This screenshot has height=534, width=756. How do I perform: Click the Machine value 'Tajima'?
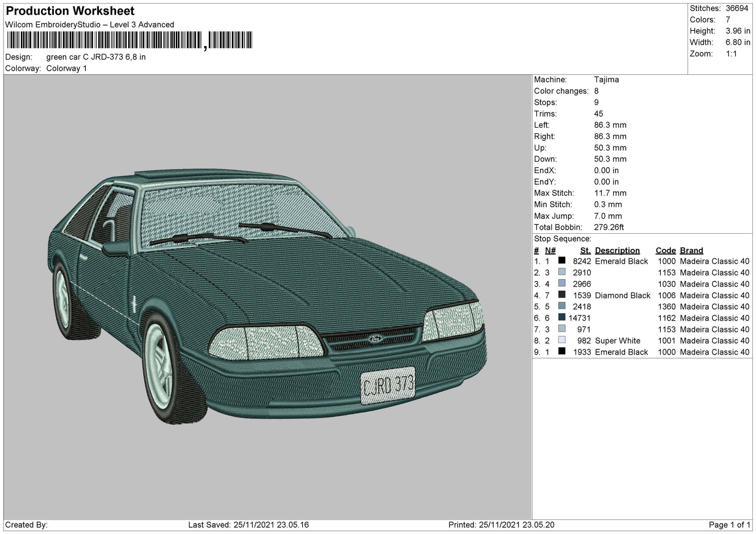(606, 79)
